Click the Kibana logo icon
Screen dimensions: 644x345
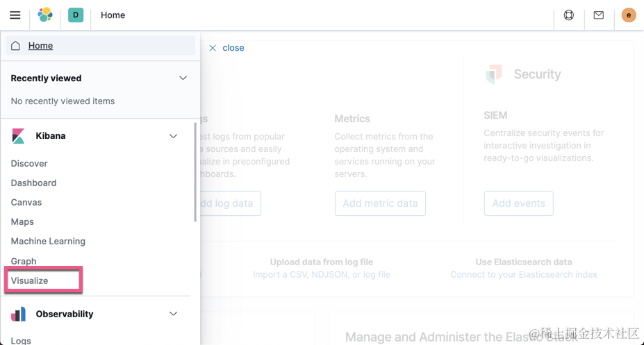pyautogui.click(x=18, y=136)
